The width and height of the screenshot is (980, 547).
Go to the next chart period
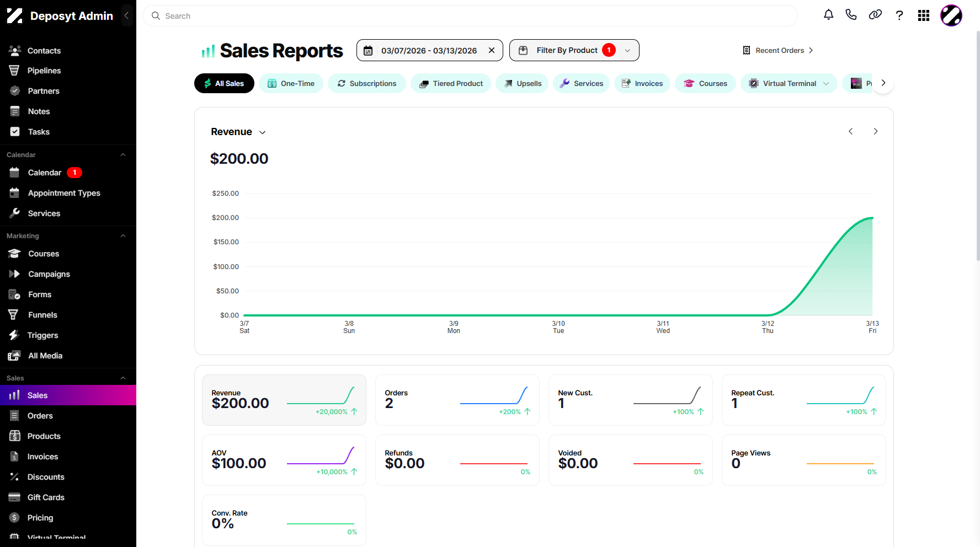(876, 131)
